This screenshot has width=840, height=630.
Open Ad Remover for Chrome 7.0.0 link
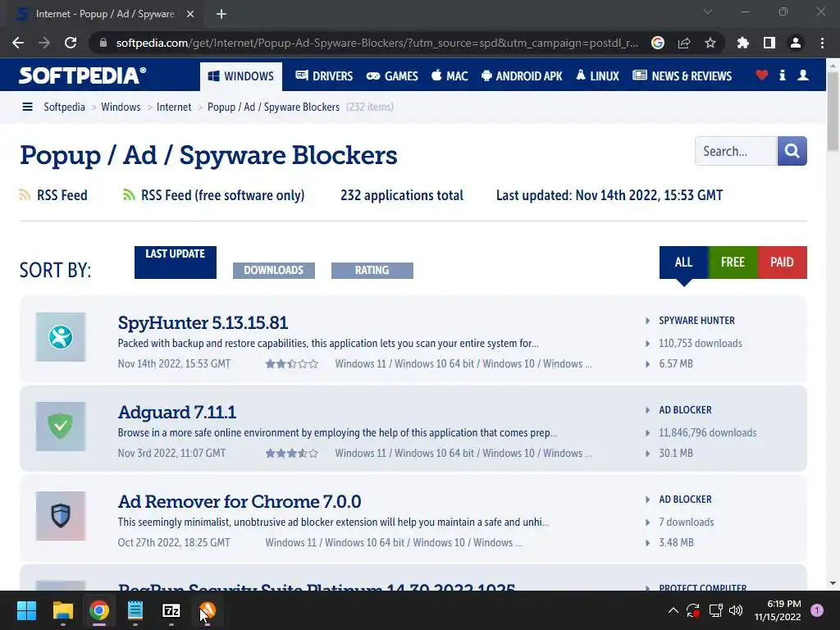(x=240, y=502)
